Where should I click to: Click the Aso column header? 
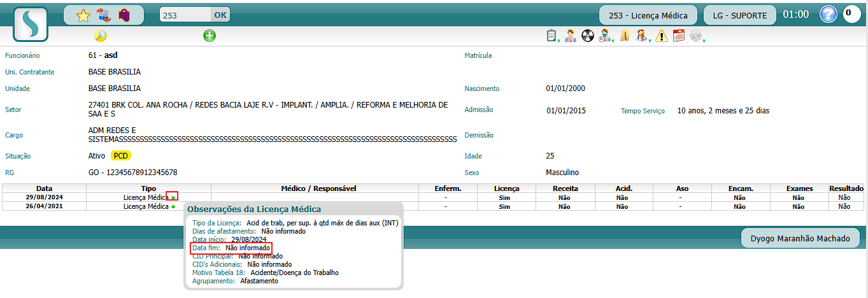tap(682, 188)
